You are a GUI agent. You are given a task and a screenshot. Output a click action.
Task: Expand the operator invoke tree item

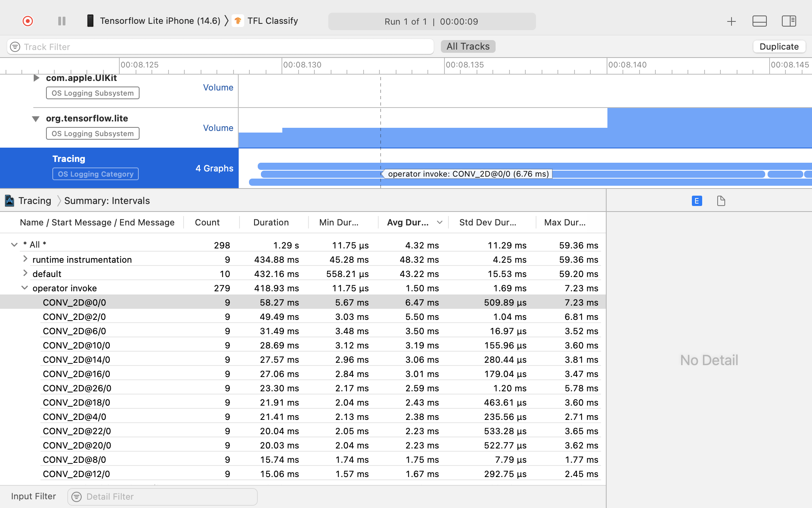click(x=24, y=288)
